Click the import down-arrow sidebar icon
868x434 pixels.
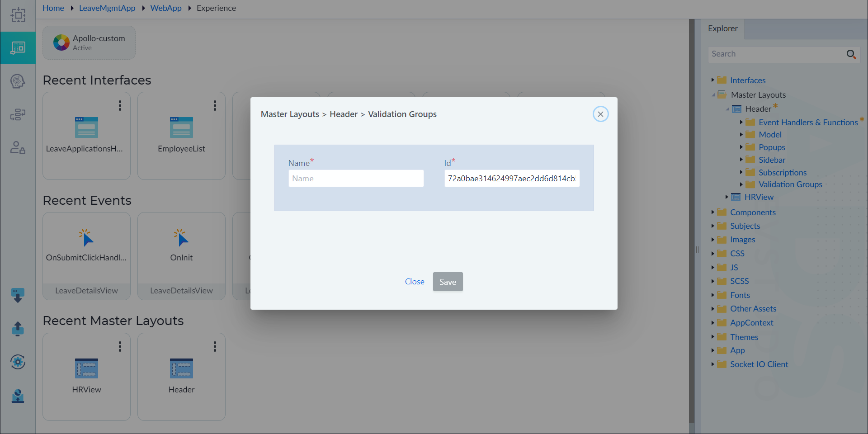click(18, 296)
